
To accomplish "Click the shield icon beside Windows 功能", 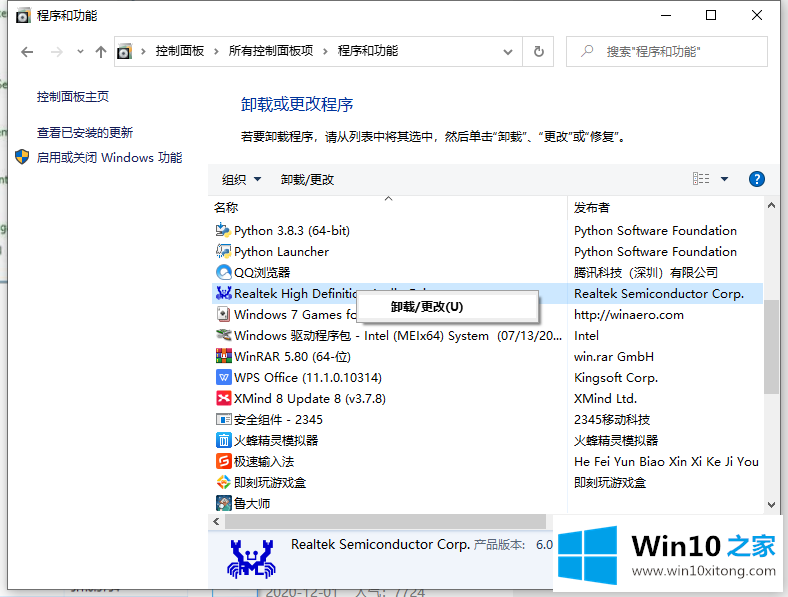I will pyautogui.click(x=22, y=157).
